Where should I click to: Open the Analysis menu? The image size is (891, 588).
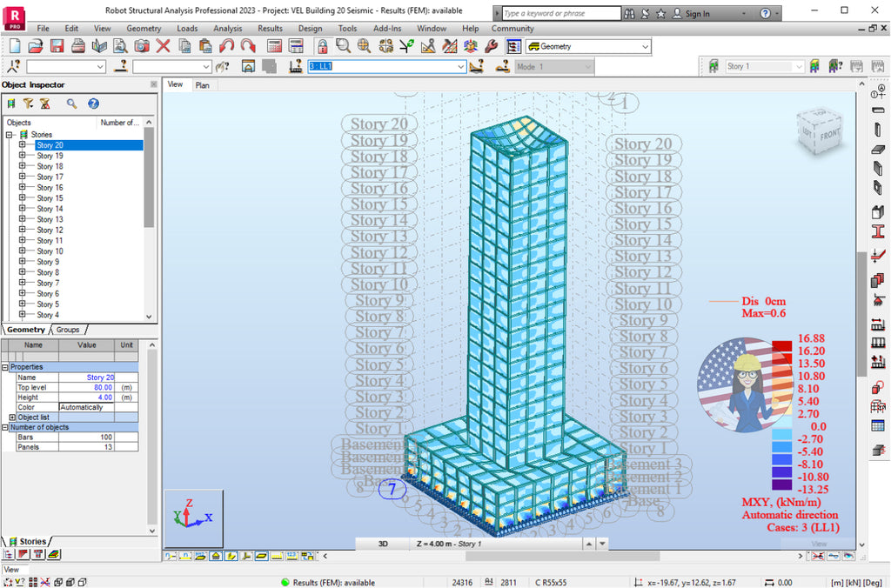[x=227, y=28]
